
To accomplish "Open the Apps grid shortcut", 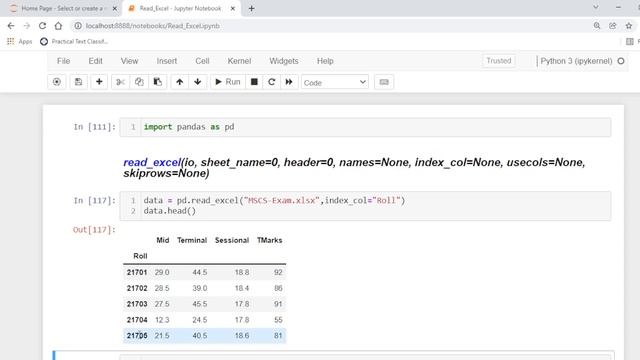I will (19, 41).
